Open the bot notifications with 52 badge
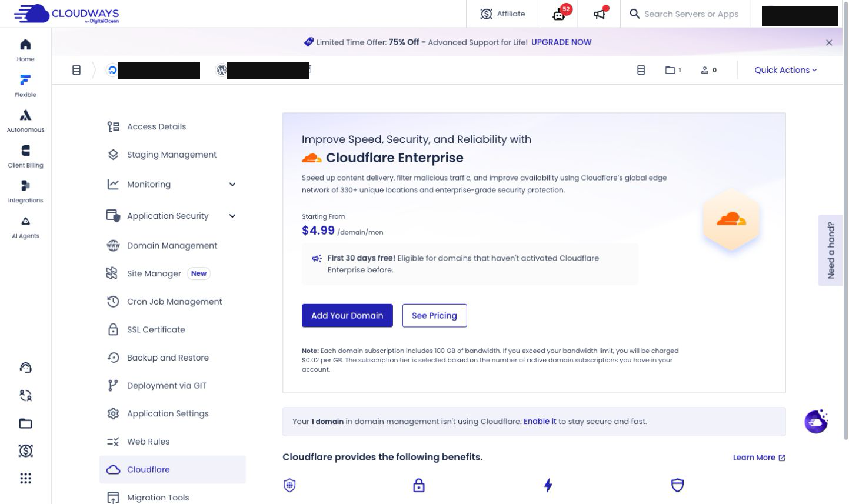Viewport: 849px width, 504px height. (x=559, y=14)
